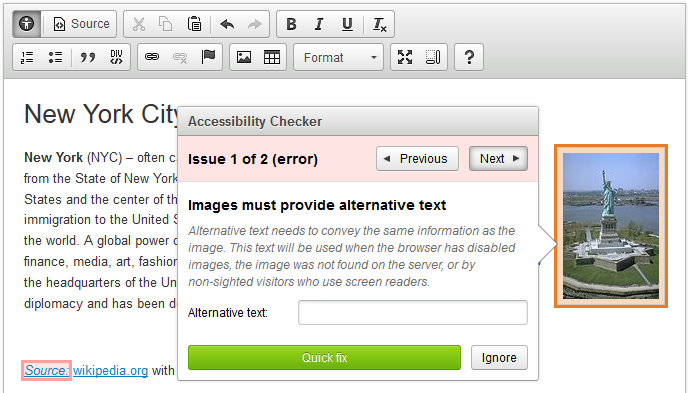The height and width of the screenshot is (393, 688).
Task: Insert an anchor with flag icon
Action: click(208, 57)
